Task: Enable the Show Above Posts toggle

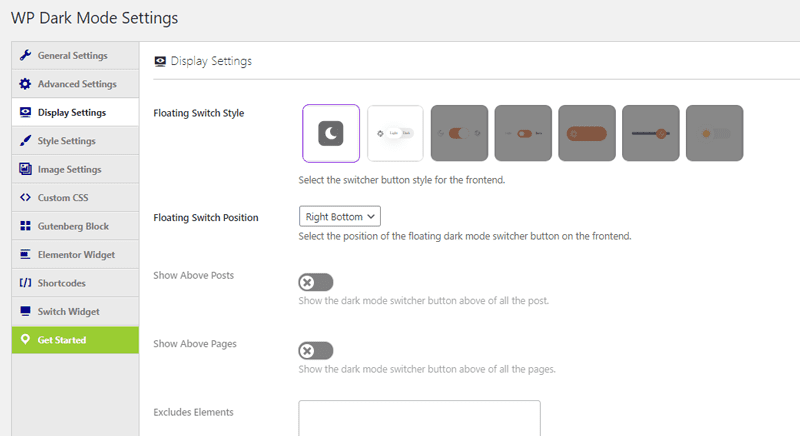Action: (315, 283)
